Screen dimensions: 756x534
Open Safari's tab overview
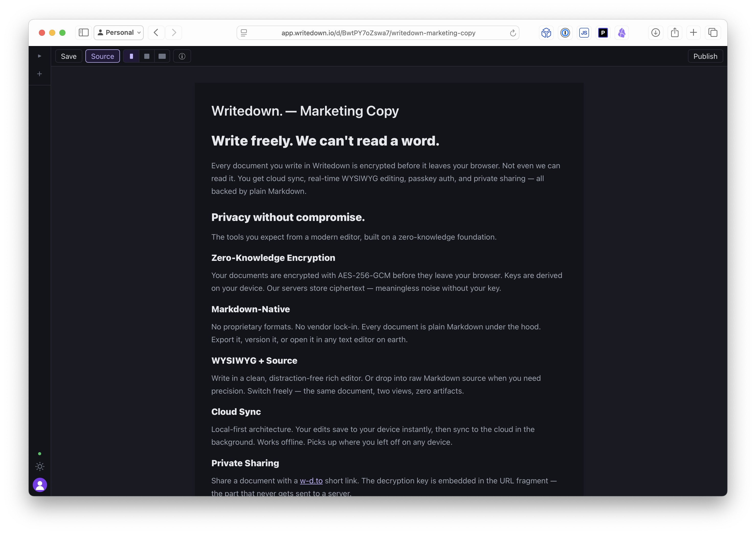click(x=713, y=32)
